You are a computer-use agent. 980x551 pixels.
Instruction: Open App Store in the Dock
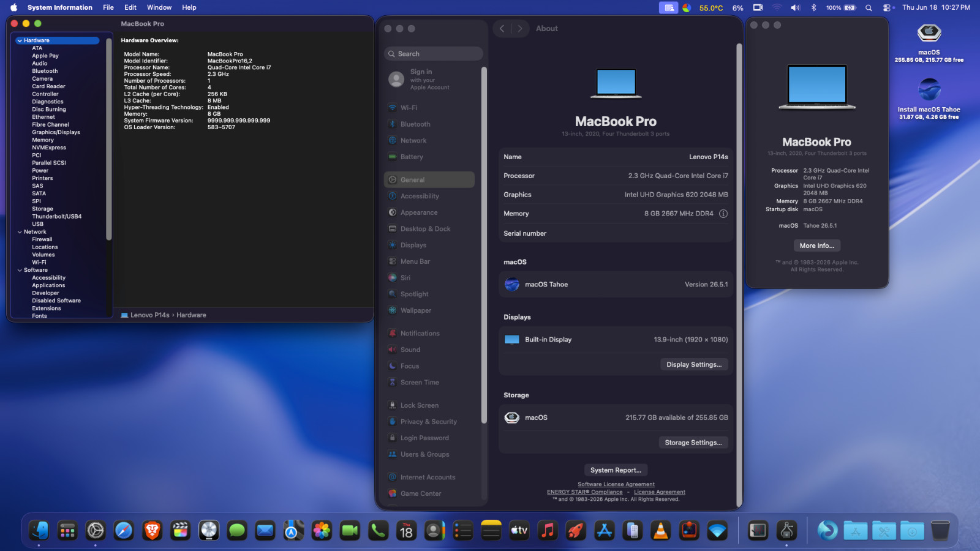[604, 530]
